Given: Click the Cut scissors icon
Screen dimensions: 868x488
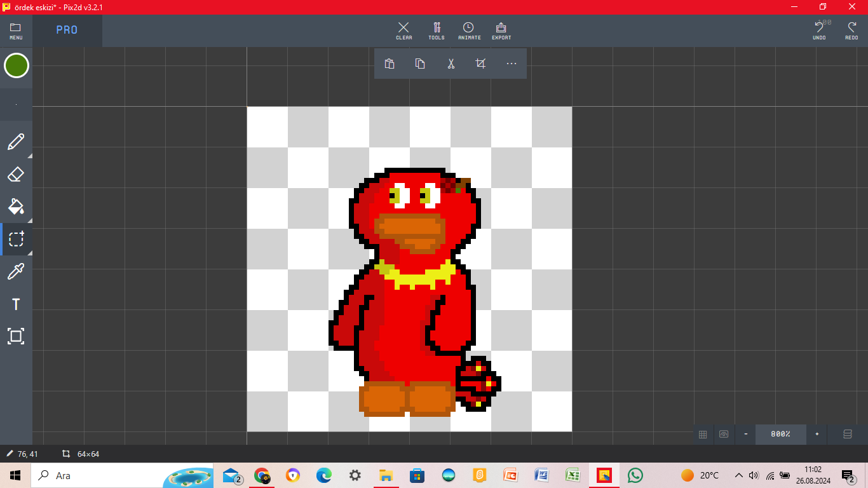Looking at the screenshot, I should click(451, 64).
